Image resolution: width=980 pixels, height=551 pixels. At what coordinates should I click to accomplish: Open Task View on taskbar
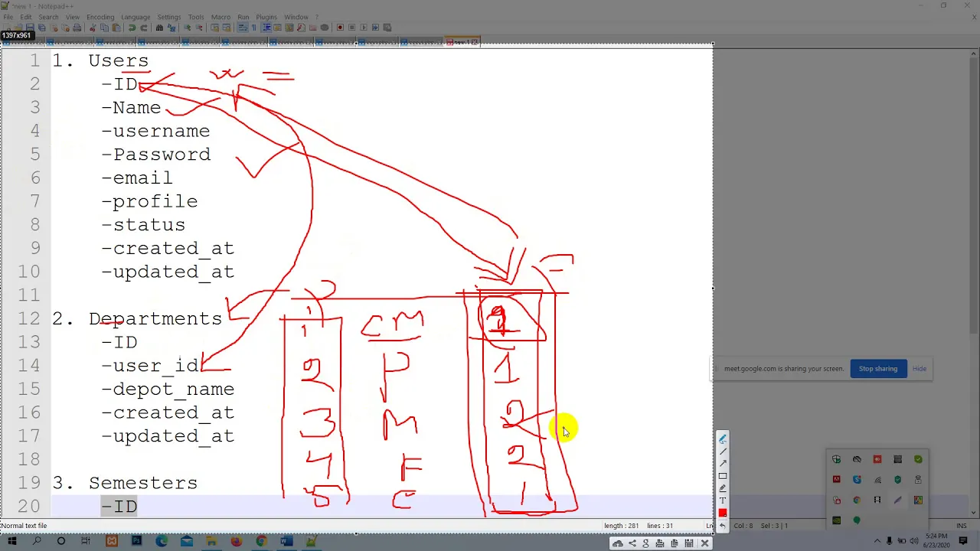tap(85, 541)
